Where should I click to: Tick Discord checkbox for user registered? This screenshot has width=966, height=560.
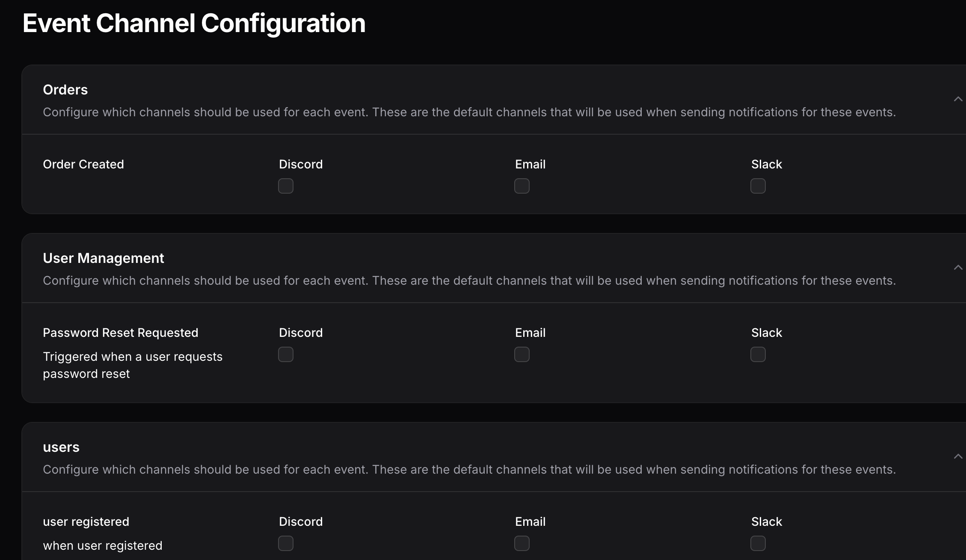pyautogui.click(x=286, y=543)
